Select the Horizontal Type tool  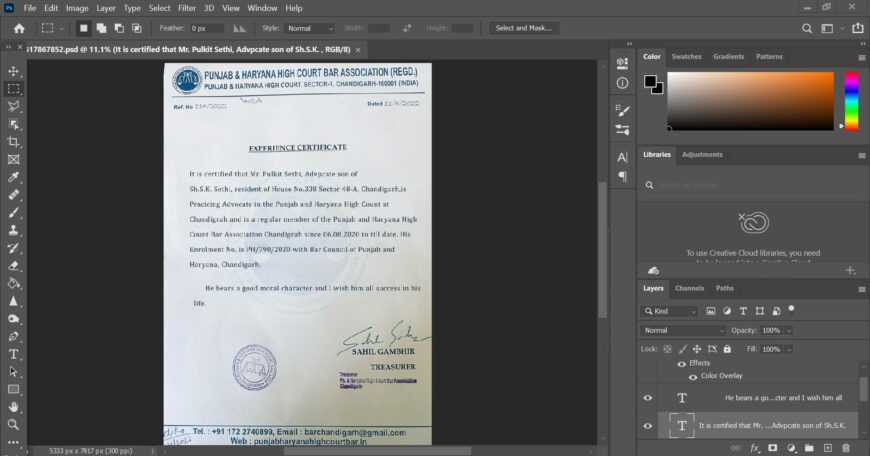pos(13,354)
